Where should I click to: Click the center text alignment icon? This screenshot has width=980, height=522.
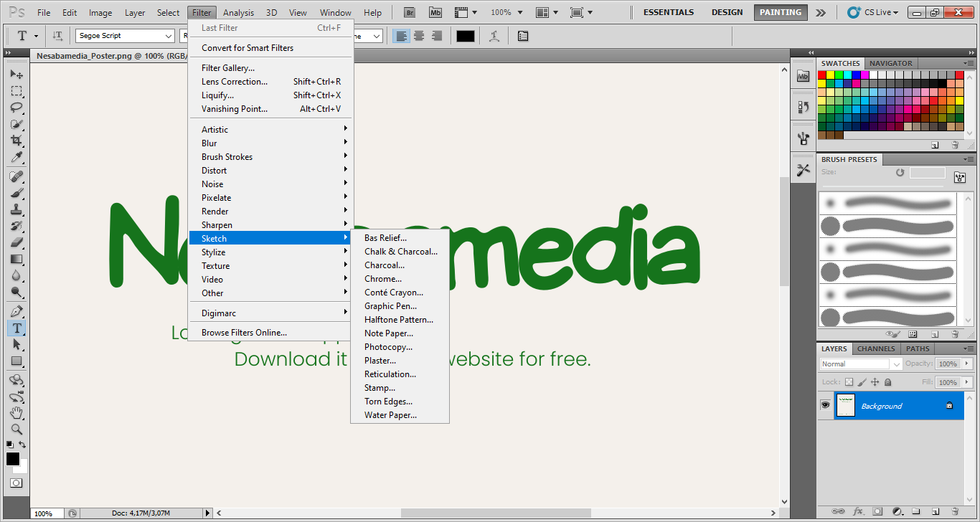click(x=419, y=36)
